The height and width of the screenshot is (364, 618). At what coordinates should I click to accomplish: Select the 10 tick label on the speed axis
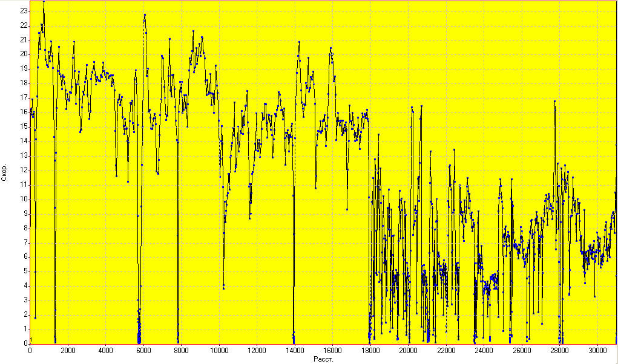pyautogui.click(x=24, y=199)
